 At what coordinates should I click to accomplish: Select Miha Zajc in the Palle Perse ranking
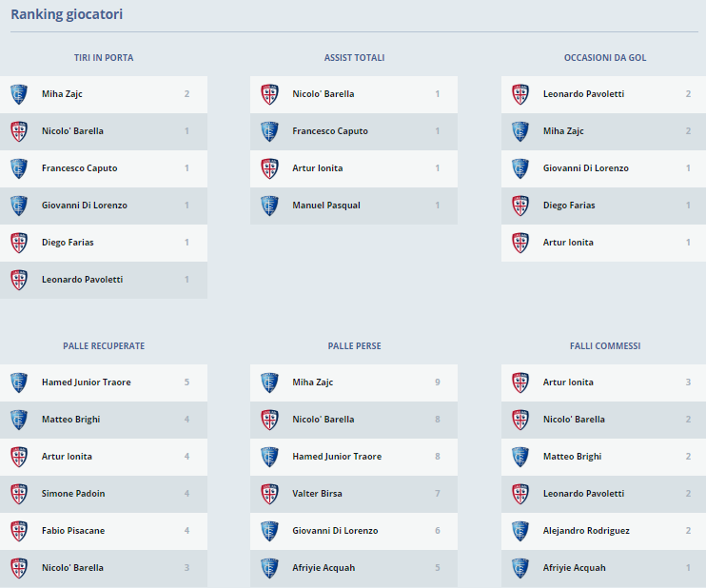pos(313,382)
